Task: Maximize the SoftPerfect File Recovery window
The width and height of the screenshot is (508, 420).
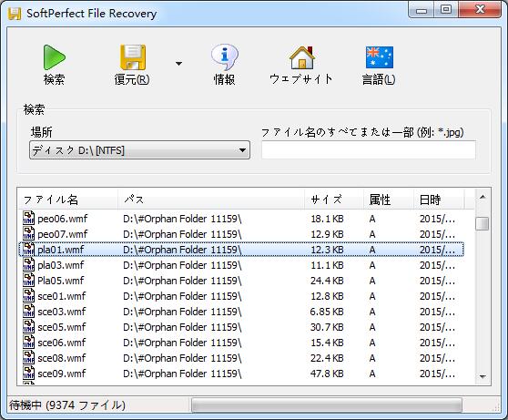Action: pyautogui.click(x=446, y=10)
